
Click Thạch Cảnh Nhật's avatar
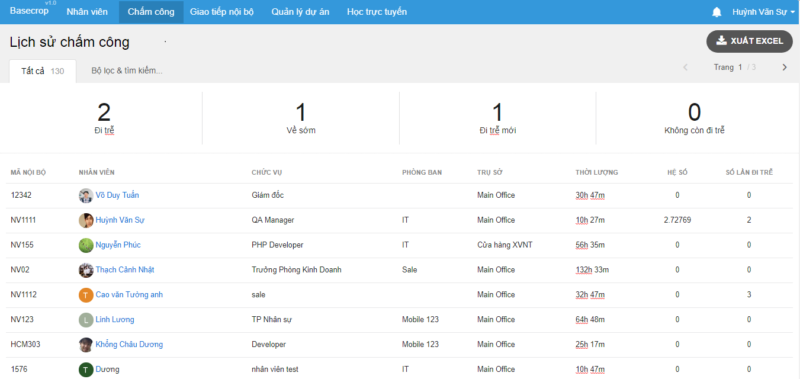86,270
